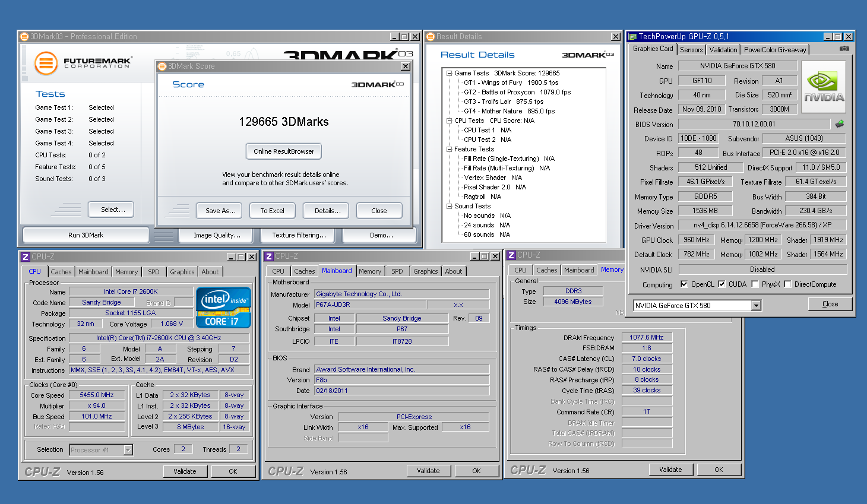Screen dimensions: 867x504
Task: Collapse the CPU Tests tree node
Action: [450, 121]
